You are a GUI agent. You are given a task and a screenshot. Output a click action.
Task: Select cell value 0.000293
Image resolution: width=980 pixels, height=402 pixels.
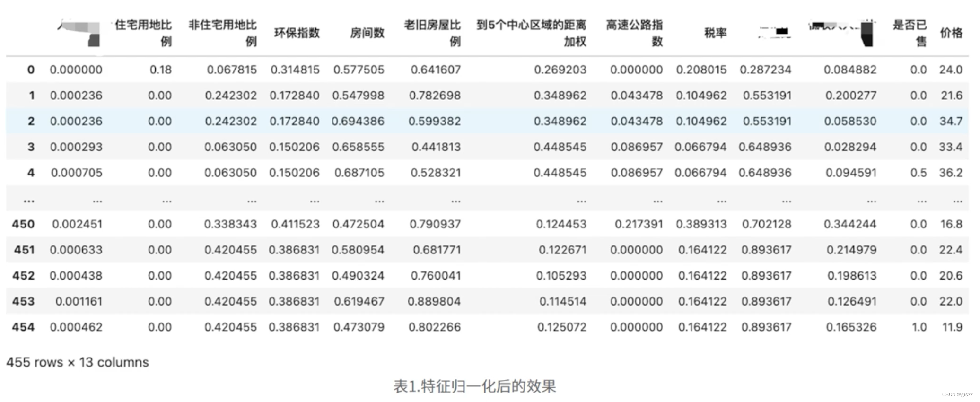(x=76, y=147)
